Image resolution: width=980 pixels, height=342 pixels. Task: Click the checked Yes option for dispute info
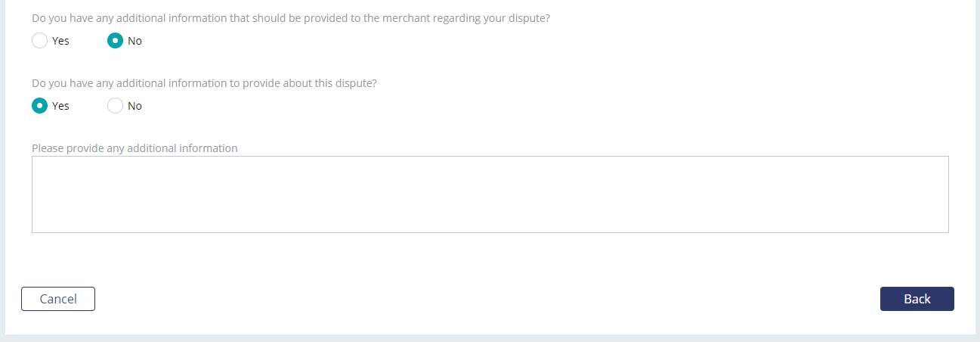(x=39, y=106)
